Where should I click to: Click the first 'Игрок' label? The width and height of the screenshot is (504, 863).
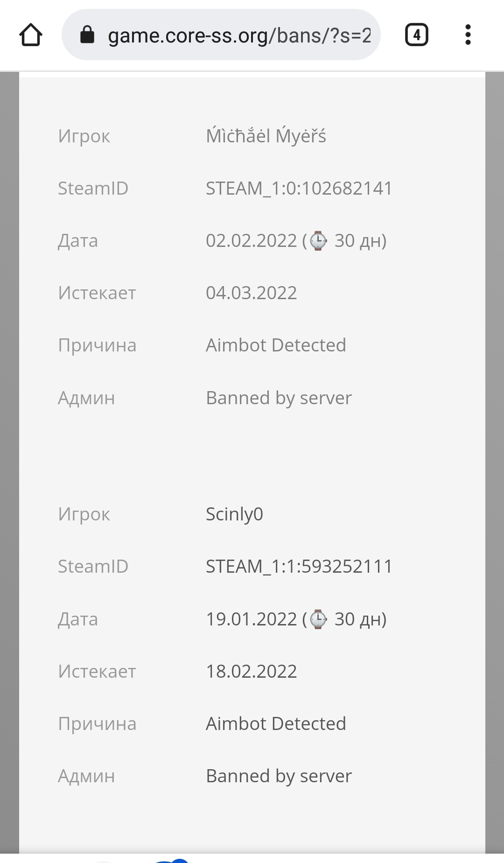pyautogui.click(x=84, y=136)
